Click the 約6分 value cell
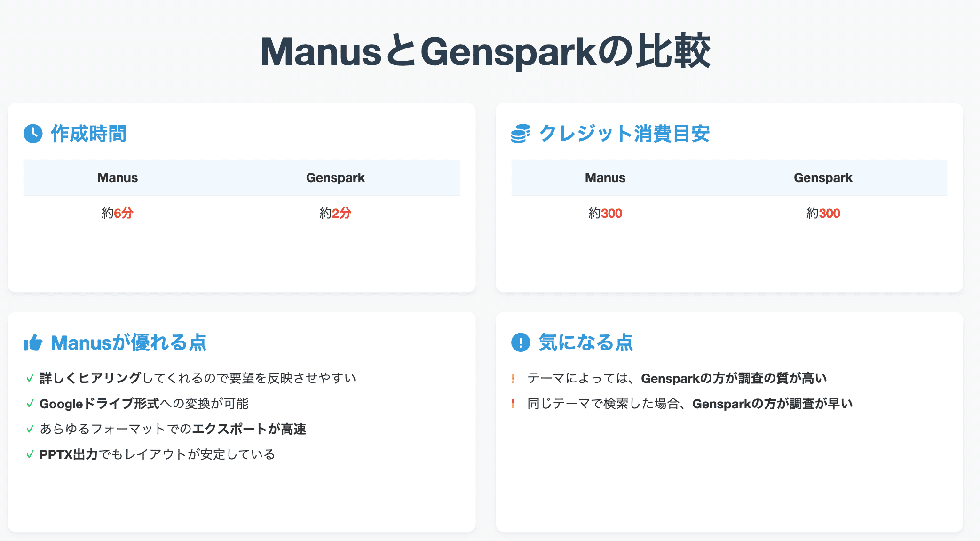The image size is (980, 541). (118, 213)
